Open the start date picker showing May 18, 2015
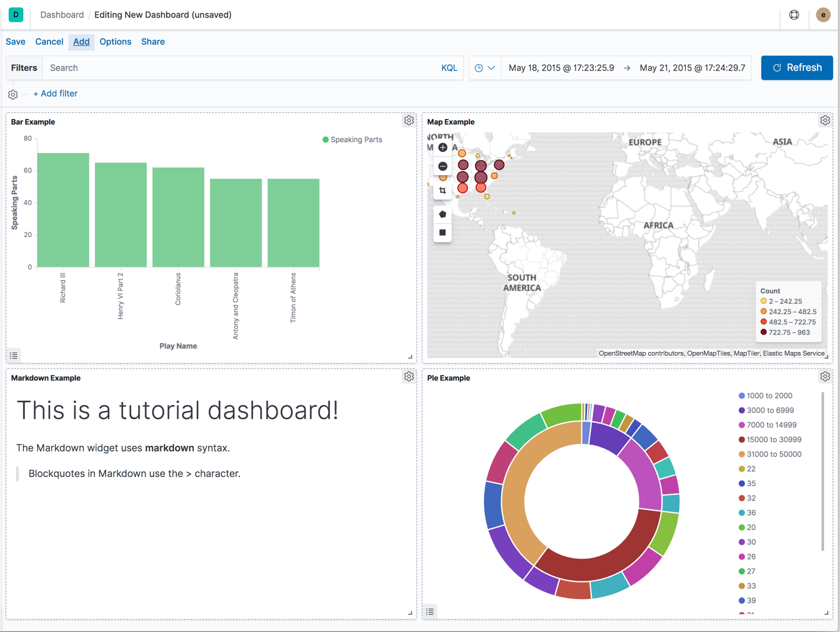Image resolution: width=840 pixels, height=632 pixels. (560, 68)
